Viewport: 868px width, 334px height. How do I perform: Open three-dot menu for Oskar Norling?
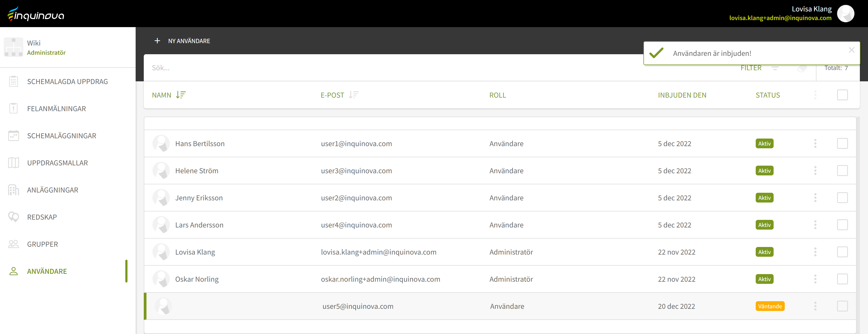coord(815,279)
